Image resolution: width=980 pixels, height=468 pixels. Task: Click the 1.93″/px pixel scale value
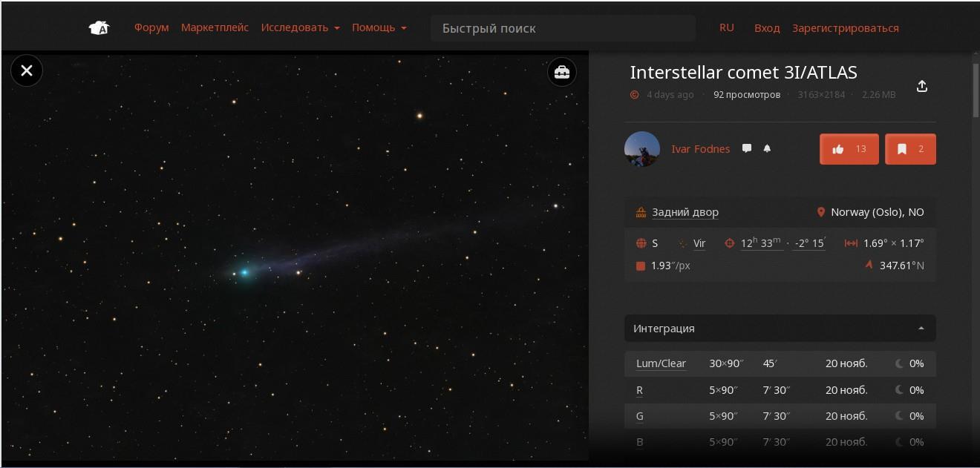(x=670, y=266)
